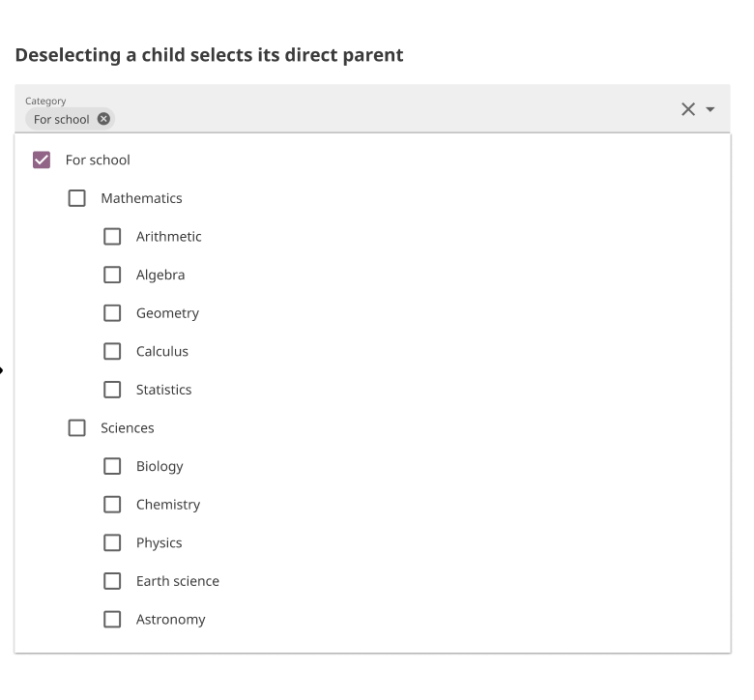Check the Statistics checkbox

[x=112, y=390]
